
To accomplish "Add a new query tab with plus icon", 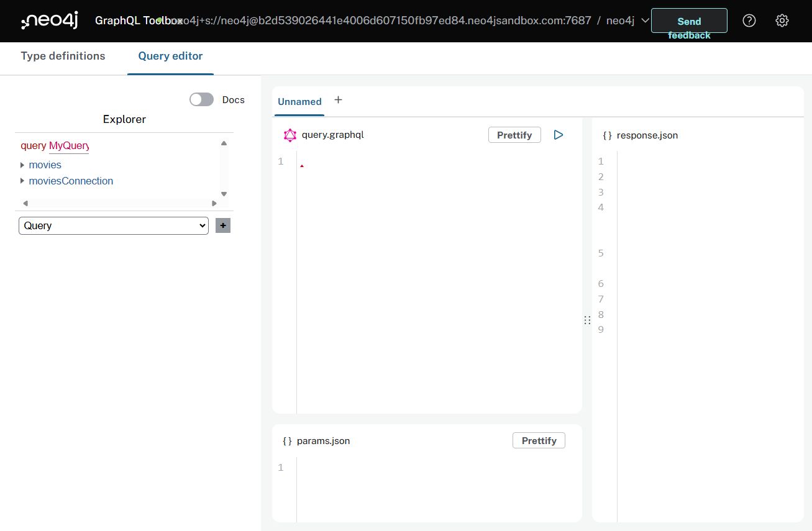I will 338,100.
